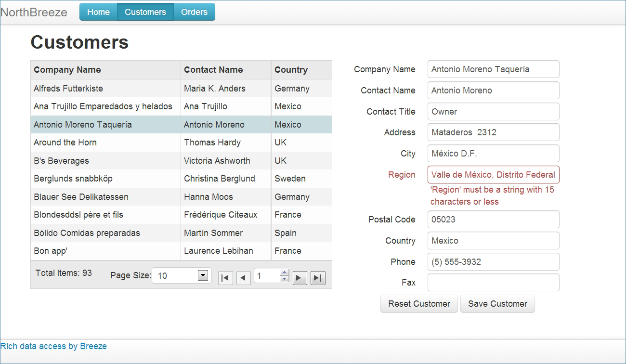Decrease page number with down spinner arrow
Image resolution: width=626 pixels, height=364 pixels.
(x=284, y=279)
